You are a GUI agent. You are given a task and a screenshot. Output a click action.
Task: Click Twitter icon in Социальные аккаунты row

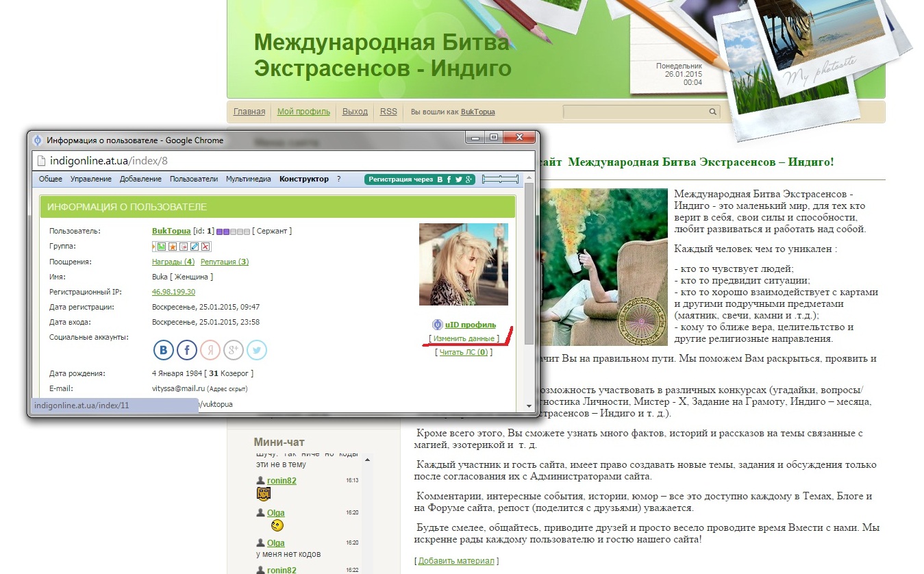tap(257, 350)
